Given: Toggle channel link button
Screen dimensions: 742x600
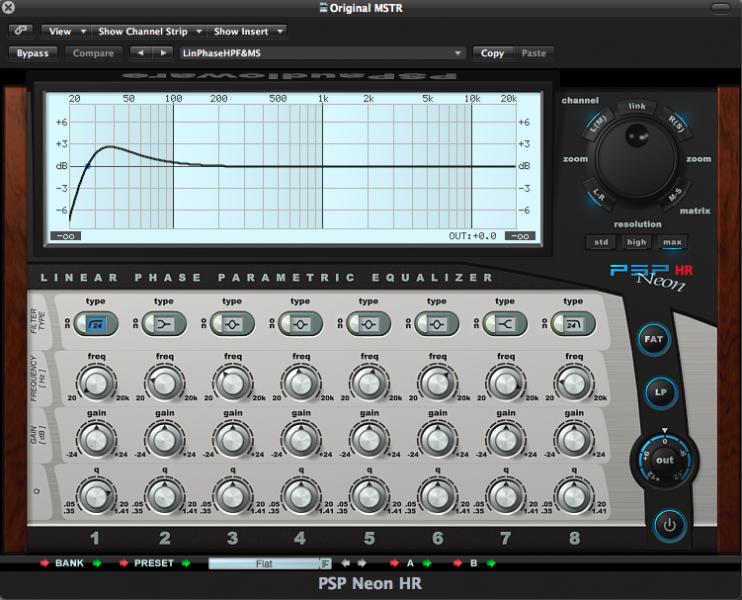Looking at the screenshot, I should [637, 106].
